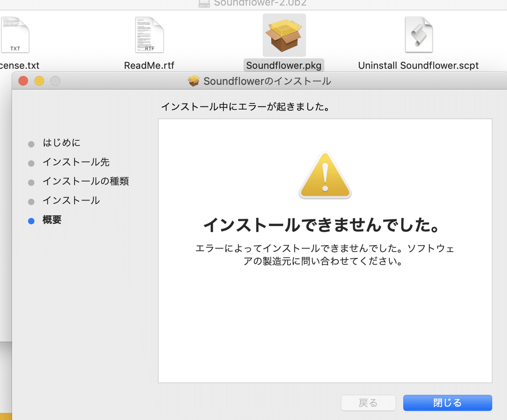Image resolution: width=507 pixels, height=420 pixels.
Task: Click the 概要 step in sidebar
Action: click(52, 220)
